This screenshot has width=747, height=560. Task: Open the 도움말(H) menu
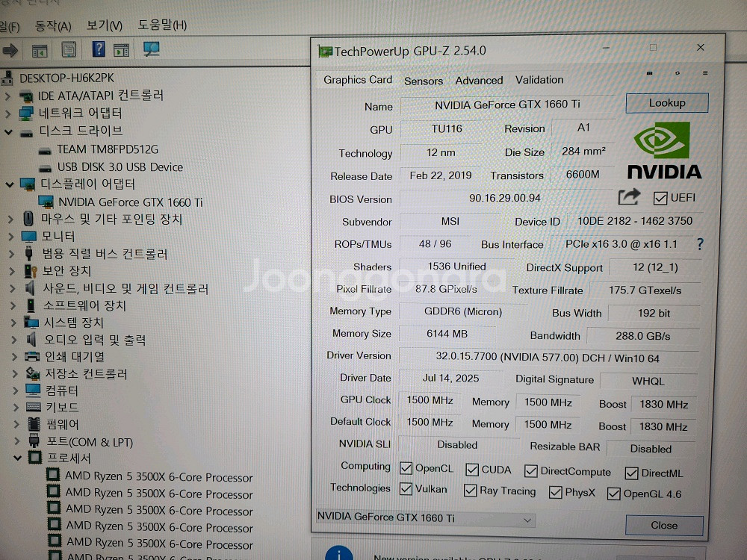click(162, 25)
